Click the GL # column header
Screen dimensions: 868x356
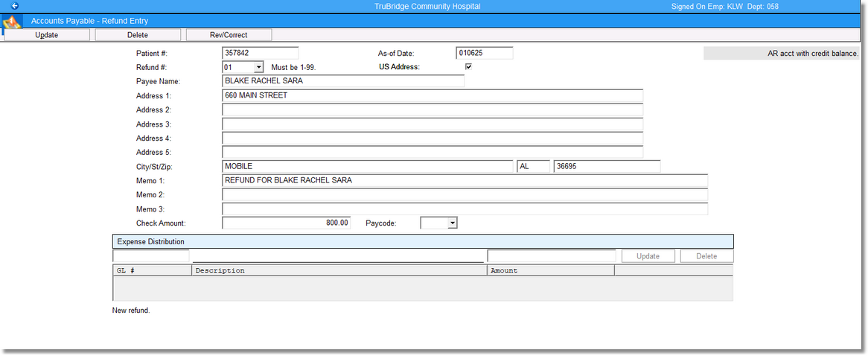click(152, 271)
